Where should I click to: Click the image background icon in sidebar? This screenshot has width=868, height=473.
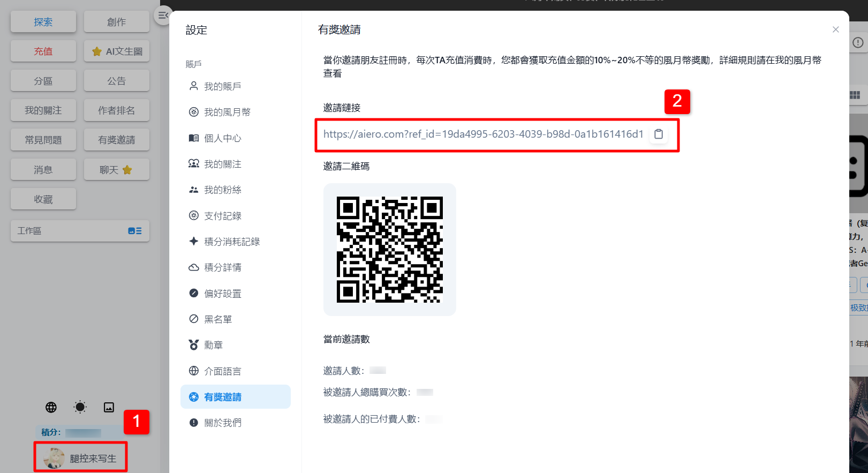tap(109, 407)
